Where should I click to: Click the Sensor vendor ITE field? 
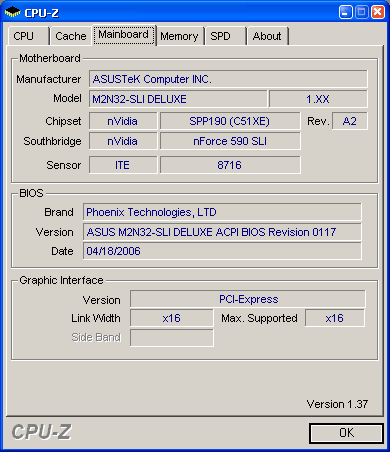(x=123, y=165)
